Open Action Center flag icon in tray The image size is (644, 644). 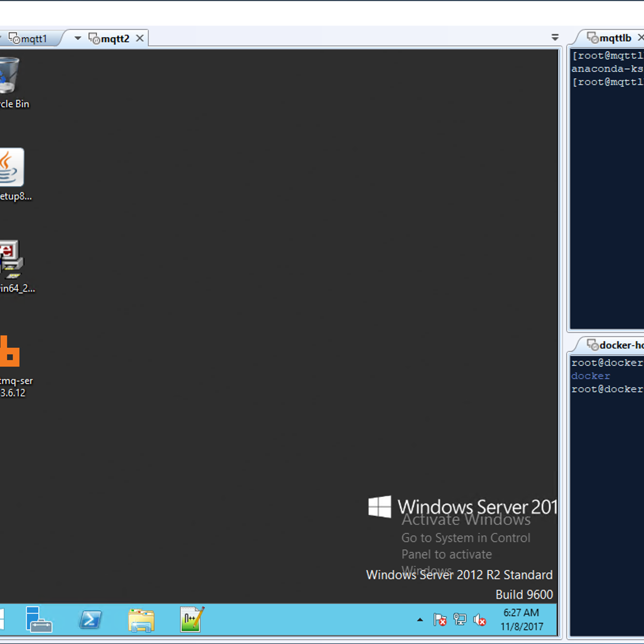(x=440, y=619)
